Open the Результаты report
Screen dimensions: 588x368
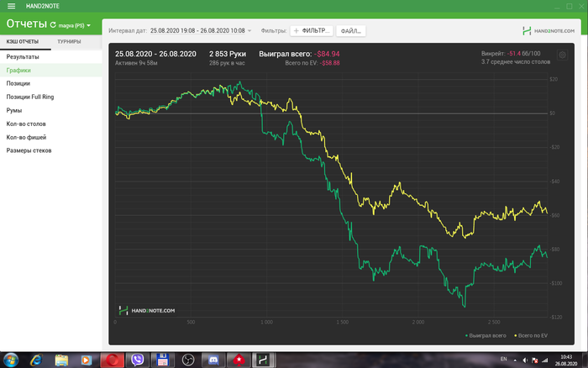pyautogui.click(x=51, y=56)
